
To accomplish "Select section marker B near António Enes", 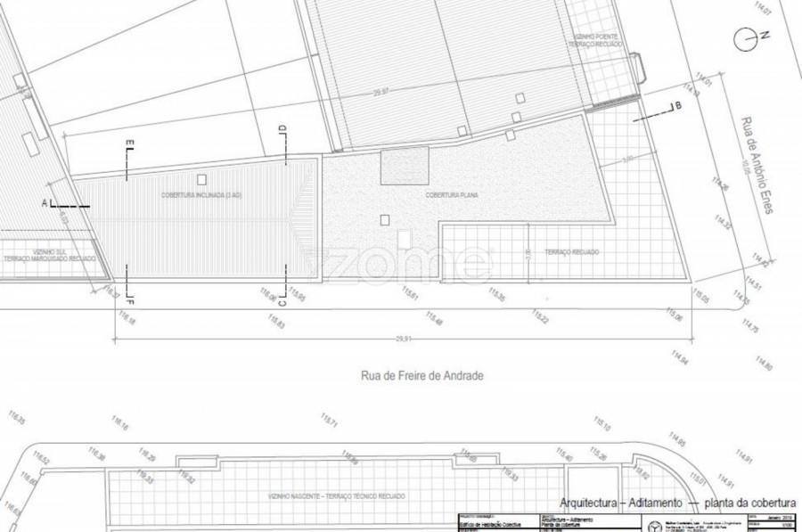I will click(677, 106).
